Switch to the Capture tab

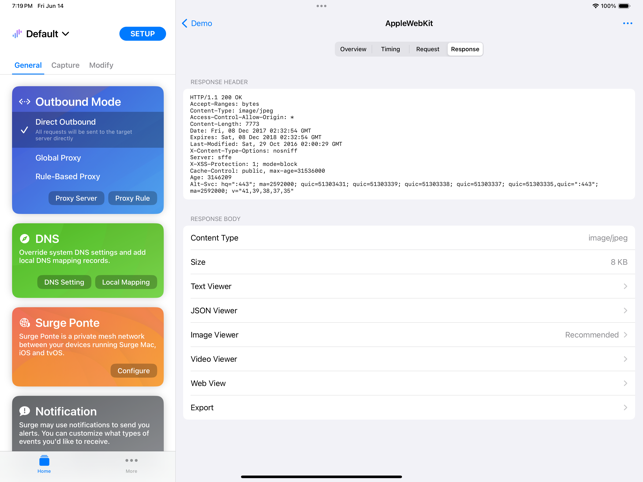pyautogui.click(x=65, y=65)
